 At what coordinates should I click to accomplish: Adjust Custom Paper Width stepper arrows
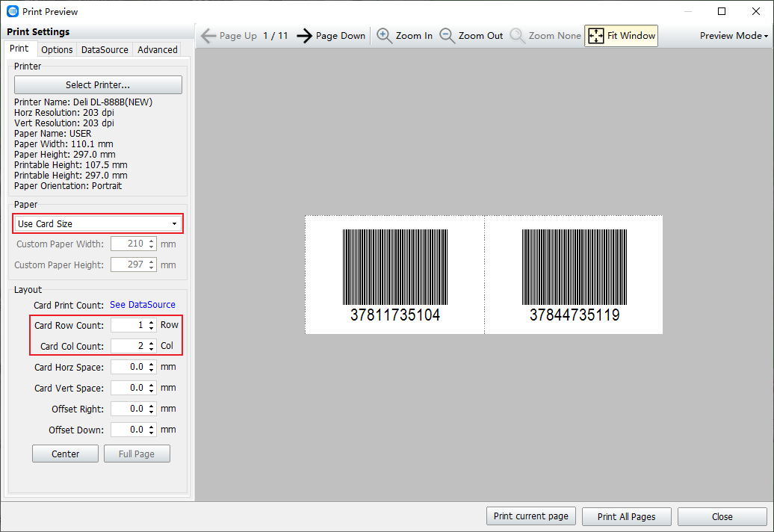[x=152, y=244]
